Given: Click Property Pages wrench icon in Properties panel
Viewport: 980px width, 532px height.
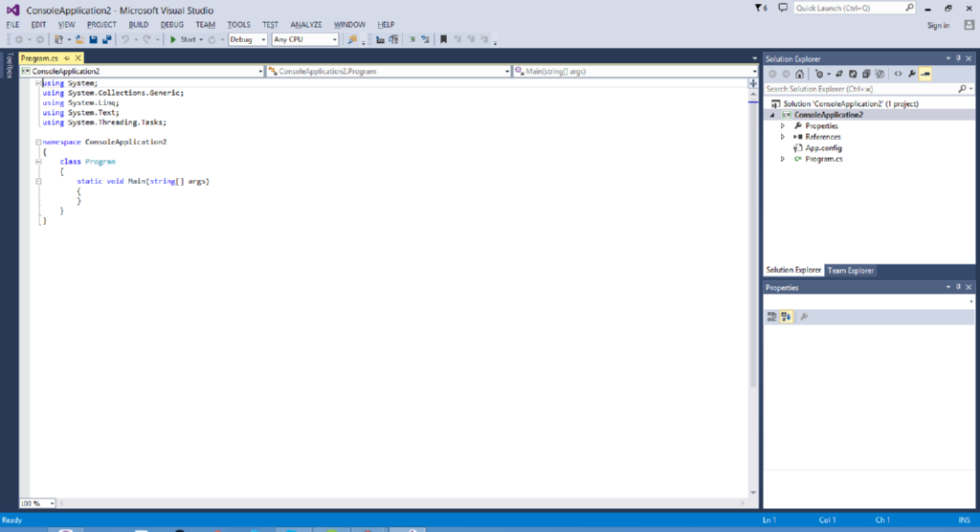Looking at the screenshot, I should click(x=804, y=317).
